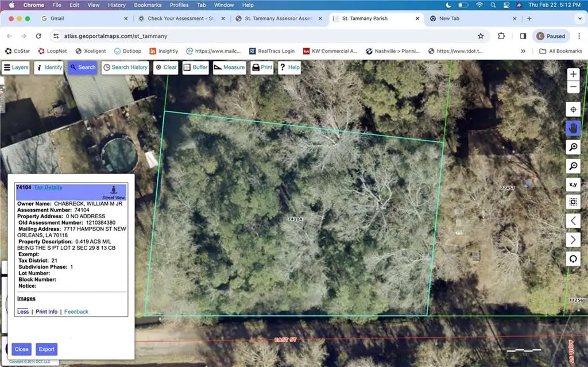Bookmark the page with the star icon
The image size is (588, 367).
click(x=481, y=36)
